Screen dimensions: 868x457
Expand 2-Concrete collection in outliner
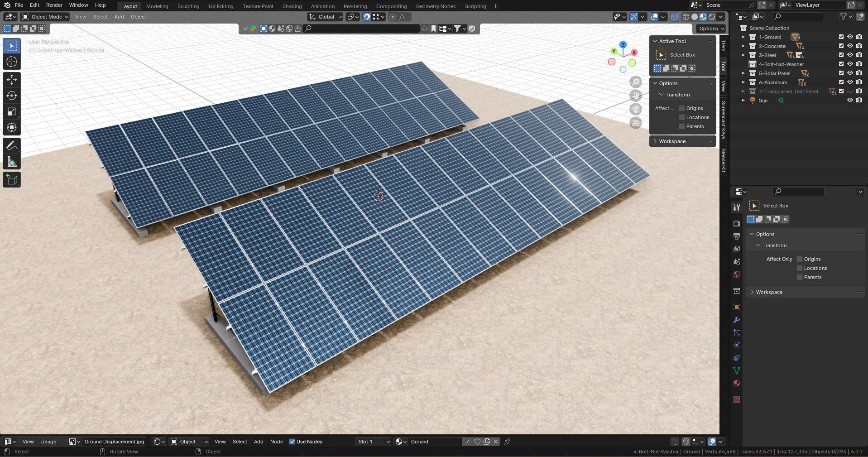[743, 46]
